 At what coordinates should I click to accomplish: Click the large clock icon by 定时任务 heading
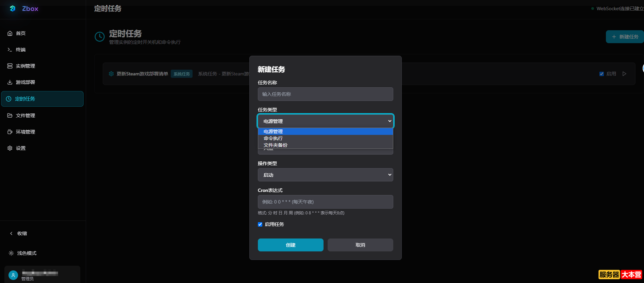100,37
